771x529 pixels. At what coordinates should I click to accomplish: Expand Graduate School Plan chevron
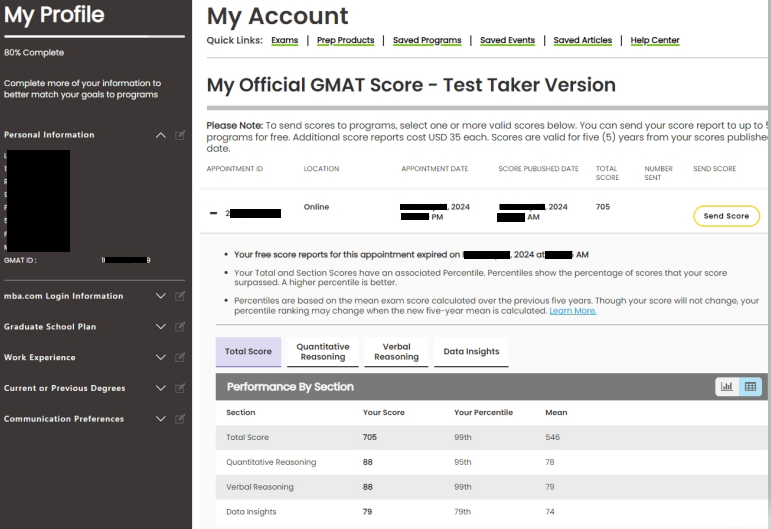(161, 326)
